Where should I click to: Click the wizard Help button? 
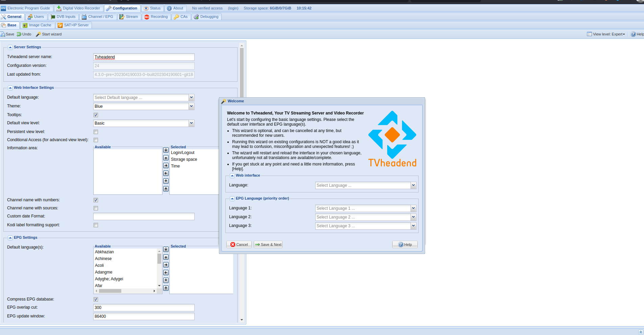405,244
